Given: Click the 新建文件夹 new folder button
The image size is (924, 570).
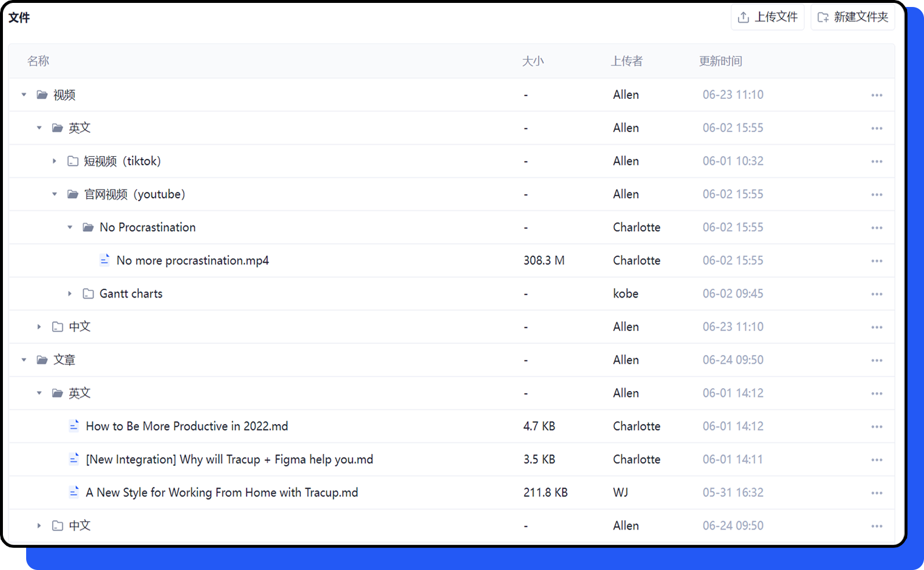Looking at the screenshot, I should tap(853, 17).
